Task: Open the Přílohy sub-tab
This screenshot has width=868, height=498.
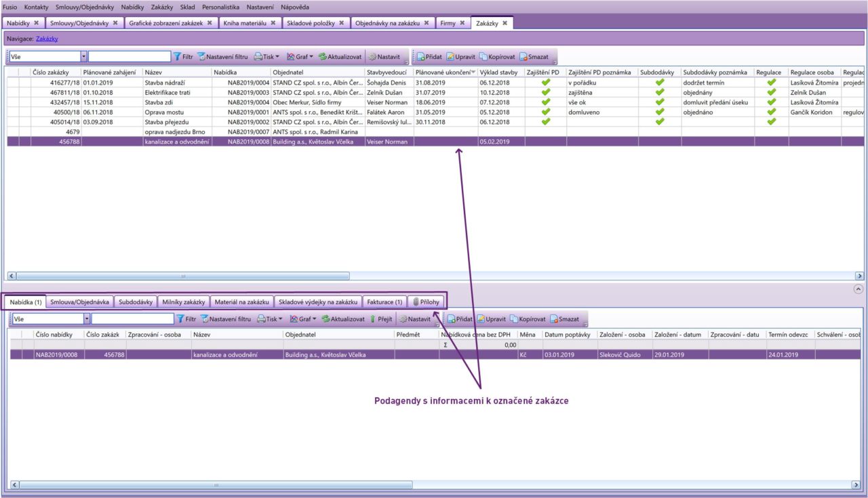Action: 426,302
